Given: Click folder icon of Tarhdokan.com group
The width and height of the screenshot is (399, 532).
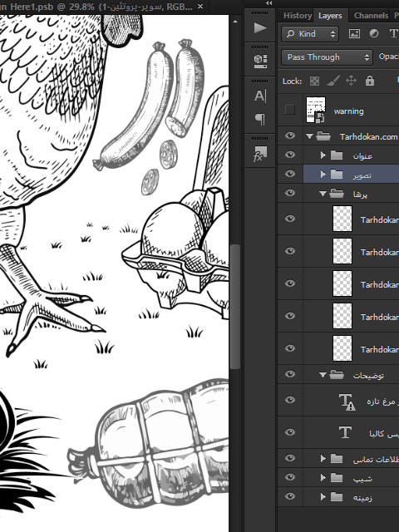Looking at the screenshot, I should tap(323, 136).
